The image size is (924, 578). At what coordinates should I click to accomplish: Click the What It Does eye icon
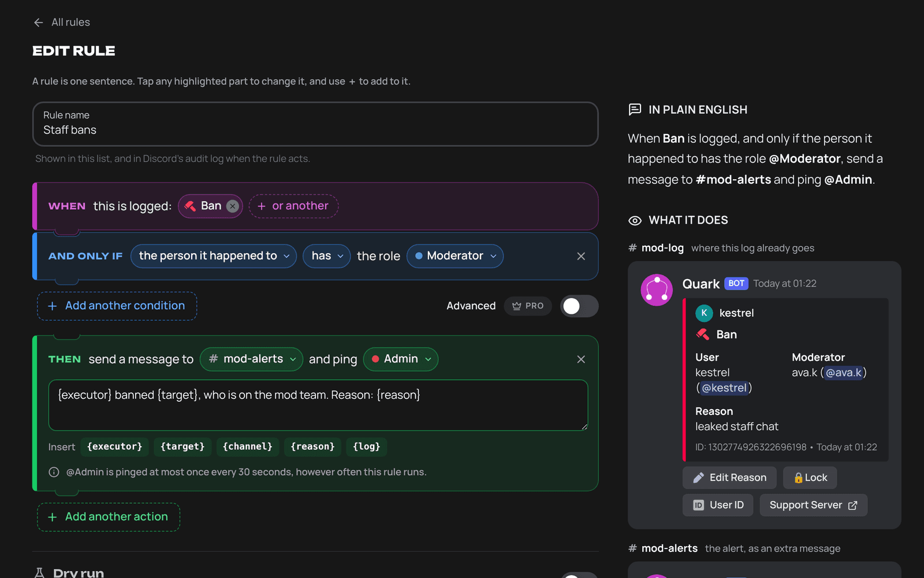[635, 220]
